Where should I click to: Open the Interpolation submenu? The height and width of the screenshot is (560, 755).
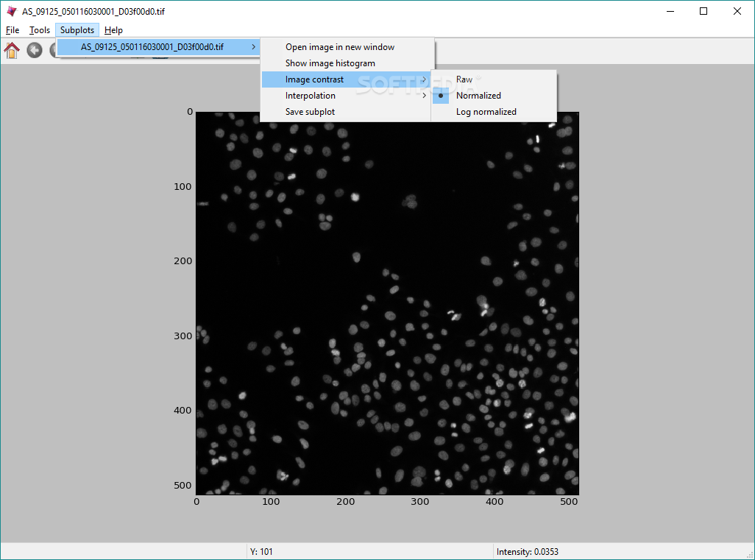tap(346, 96)
